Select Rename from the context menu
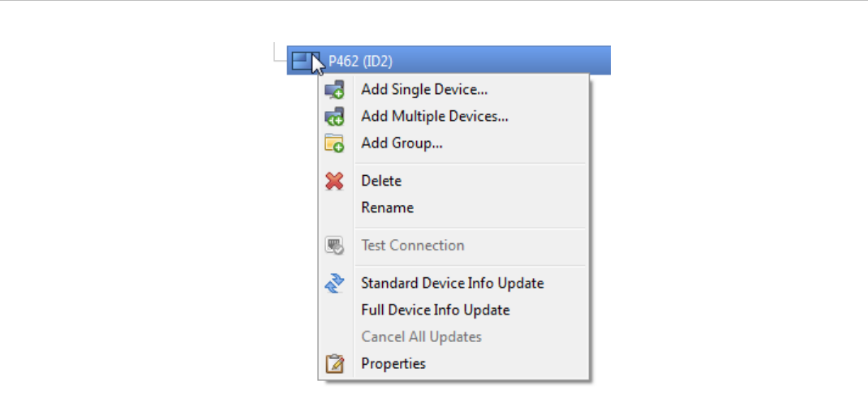The image size is (868, 398). tap(387, 208)
